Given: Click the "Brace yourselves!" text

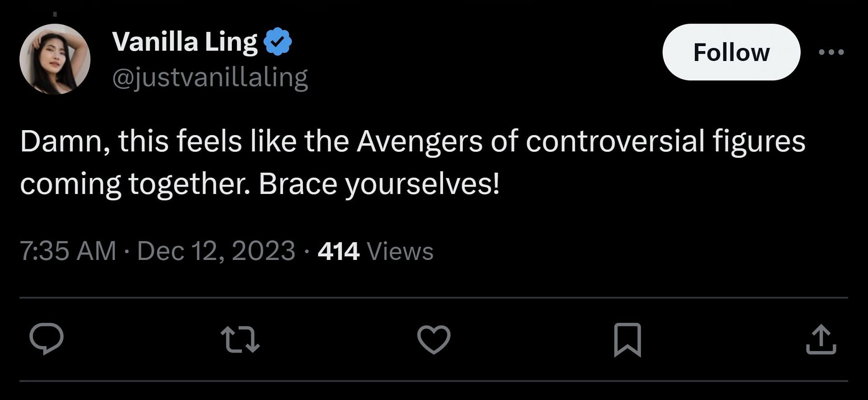Looking at the screenshot, I should [379, 185].
